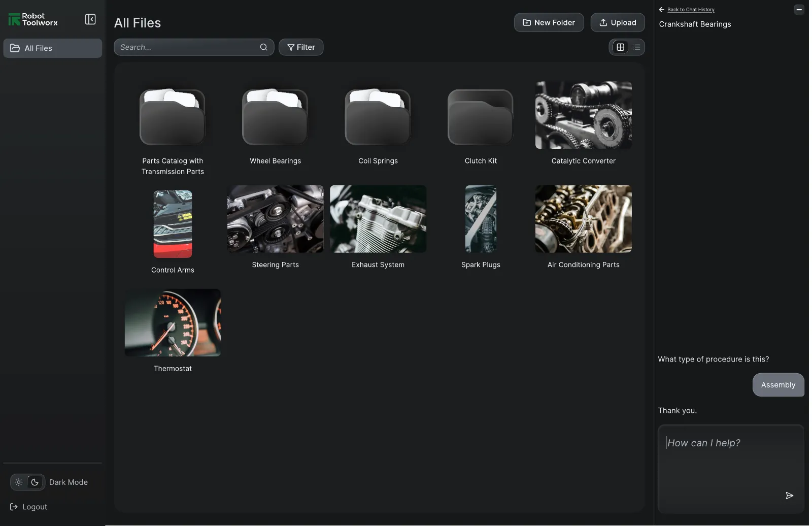Enable light mode with the sun icon

tap(19, 482)
